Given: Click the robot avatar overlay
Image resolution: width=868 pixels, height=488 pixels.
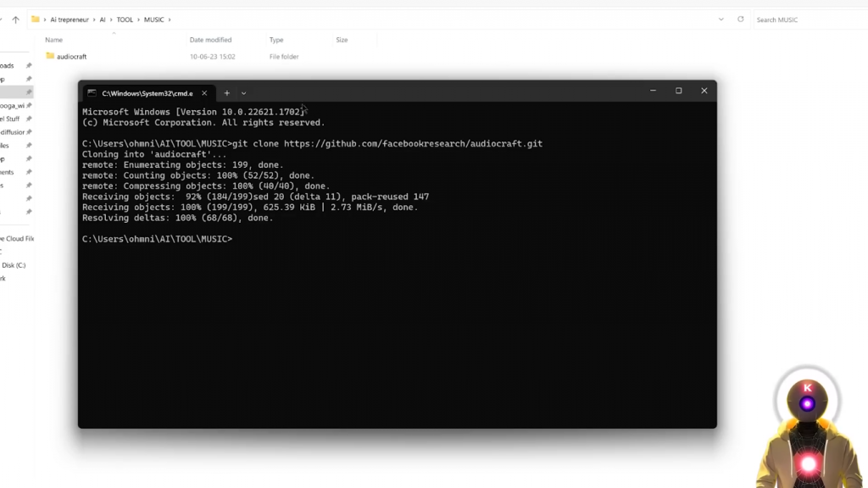Looking at the screenshot, I should 808,427.
